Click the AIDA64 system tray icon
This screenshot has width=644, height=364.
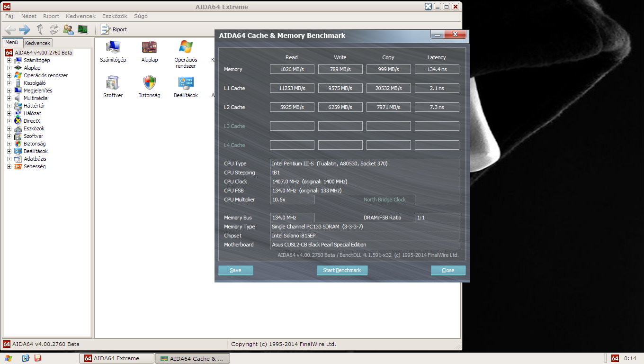(615, 358)
